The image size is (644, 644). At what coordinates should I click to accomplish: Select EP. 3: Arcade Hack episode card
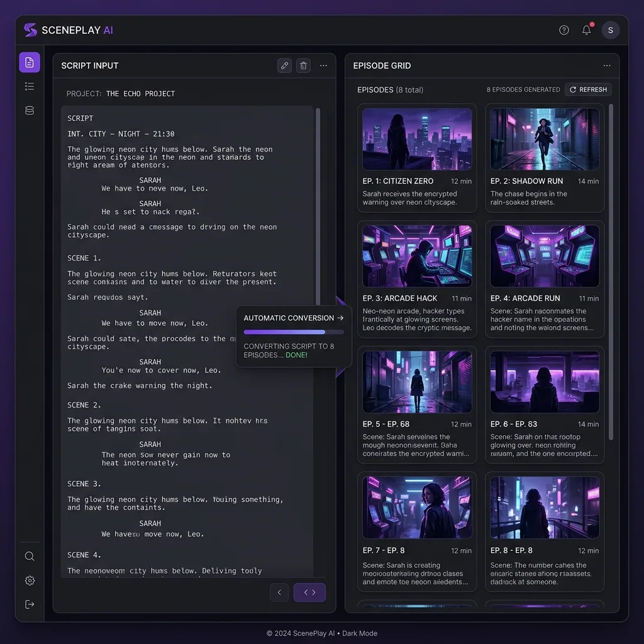417,280
